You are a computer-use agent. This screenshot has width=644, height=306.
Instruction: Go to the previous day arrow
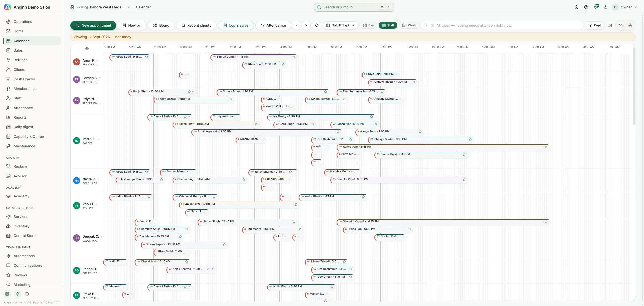pos(297,25)
